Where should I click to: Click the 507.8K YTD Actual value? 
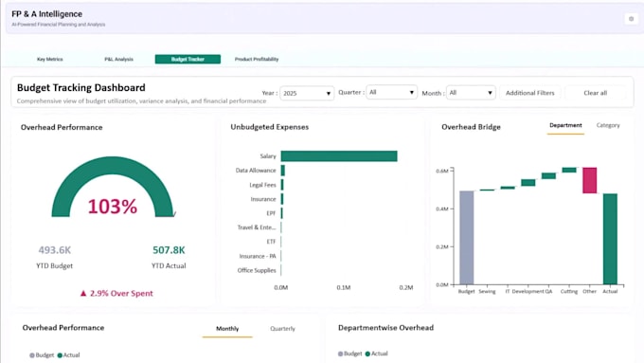point(169,250)
